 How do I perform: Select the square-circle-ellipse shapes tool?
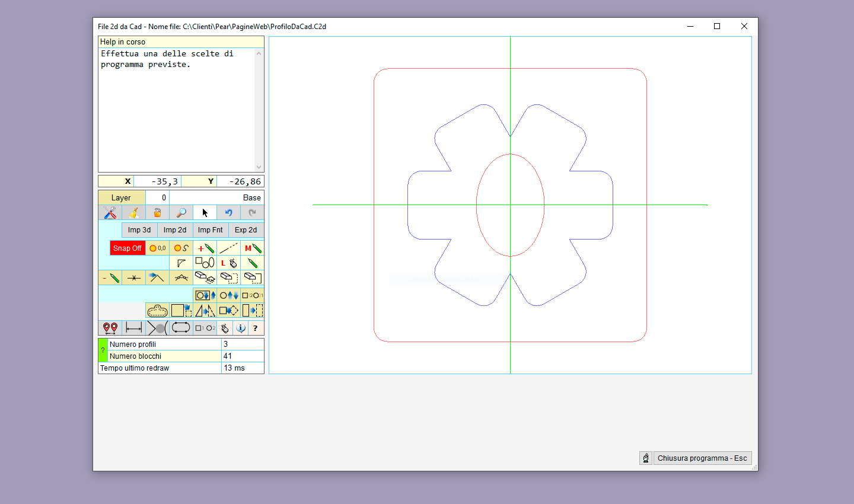[205, 263]
